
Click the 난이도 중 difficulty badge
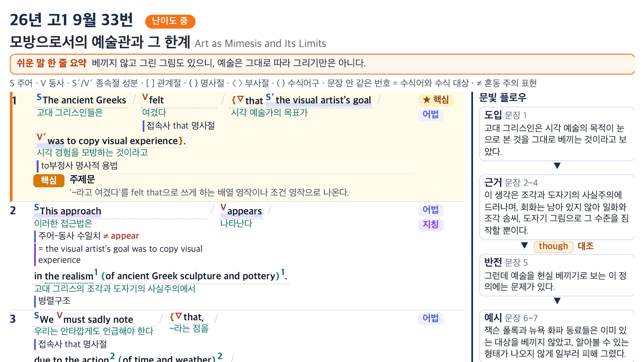tap(170, 21)
